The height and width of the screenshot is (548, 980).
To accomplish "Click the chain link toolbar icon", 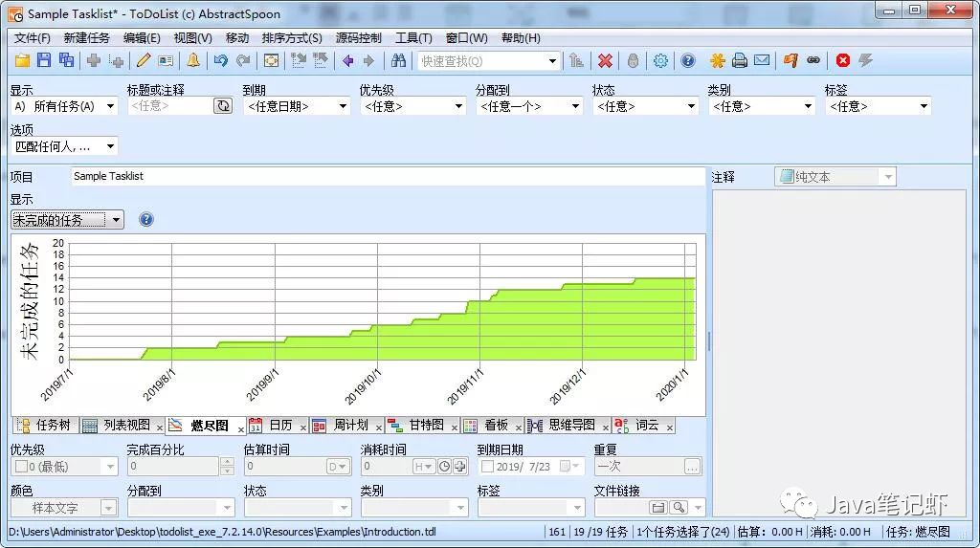I will [x=813, y=60].
